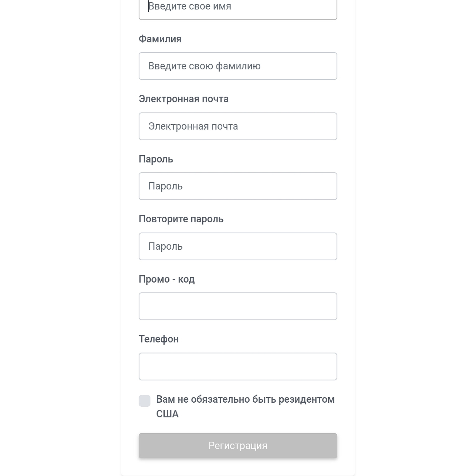Click the 'Промо - код' label
Image resolution: width=476 pixels, height=476 pixels.
click(167, 279)
